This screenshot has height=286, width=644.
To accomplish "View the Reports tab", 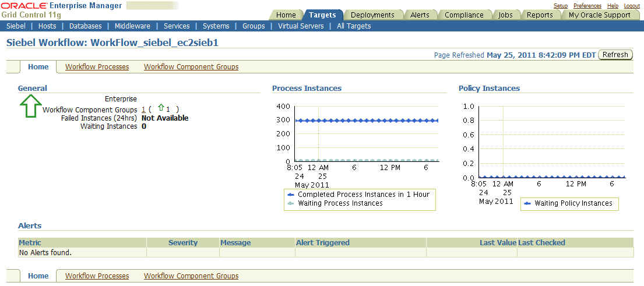I will pos(540,15).
